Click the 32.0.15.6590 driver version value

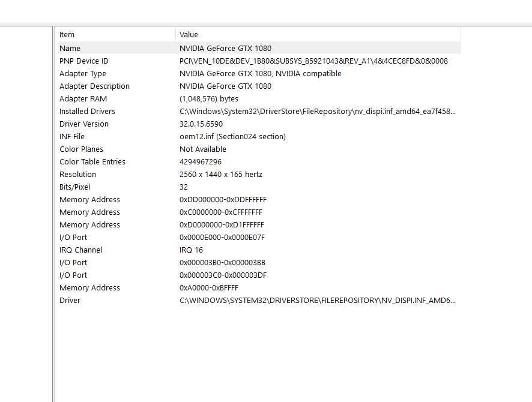tap(201, 124)
